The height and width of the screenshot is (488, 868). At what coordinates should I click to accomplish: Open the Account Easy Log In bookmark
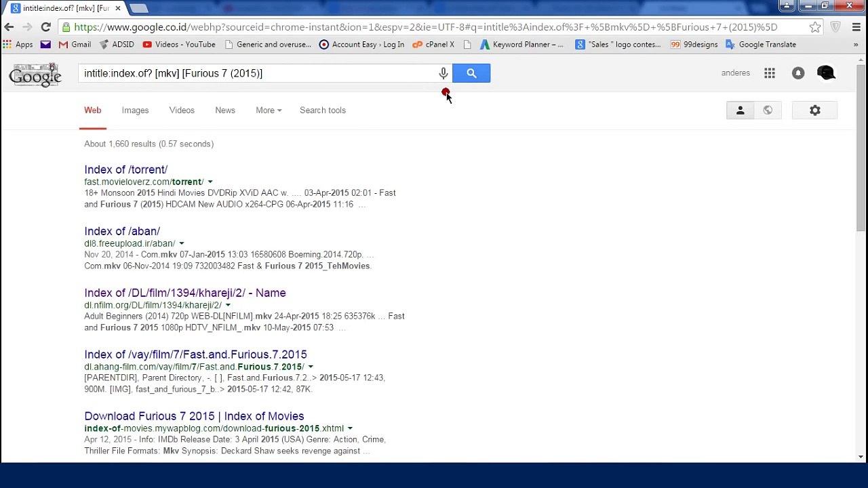pos(361,45)
